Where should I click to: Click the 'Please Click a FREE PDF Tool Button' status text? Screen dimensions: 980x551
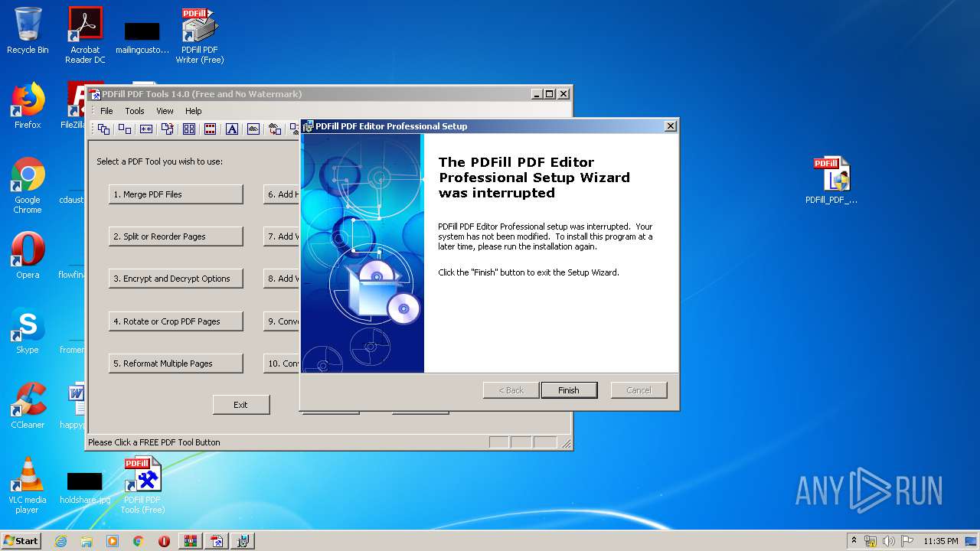154,442
